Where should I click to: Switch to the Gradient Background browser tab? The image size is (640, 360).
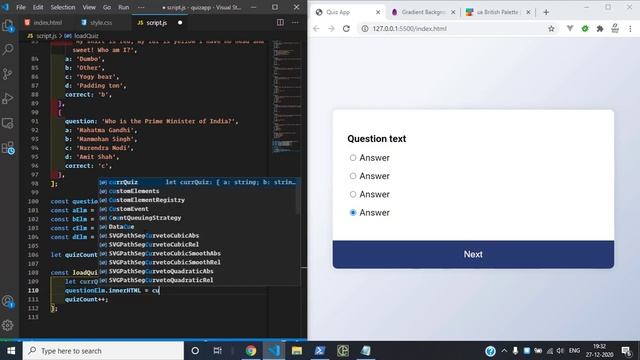(x=423, y=12)
